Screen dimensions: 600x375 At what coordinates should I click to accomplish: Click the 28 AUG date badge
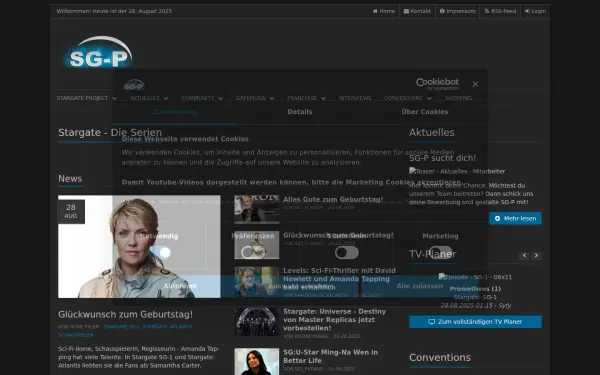coord(71,211)
